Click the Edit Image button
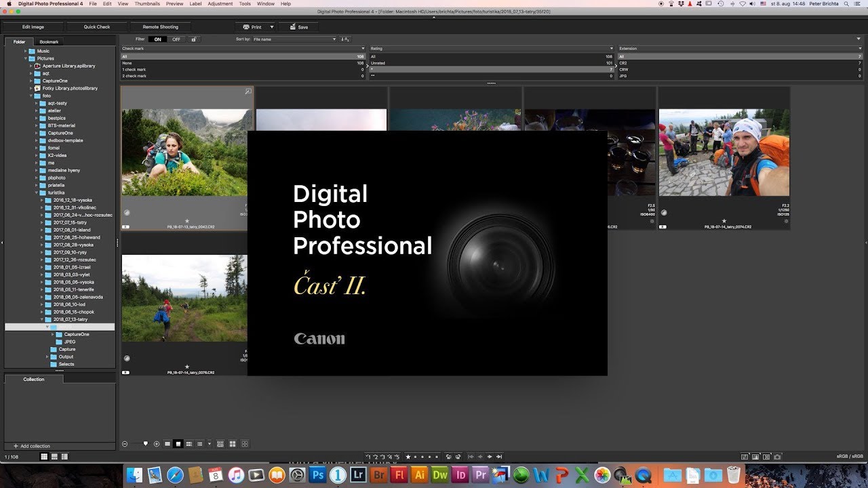The height and width of the screenshot is (488, 868). point(33,27)
